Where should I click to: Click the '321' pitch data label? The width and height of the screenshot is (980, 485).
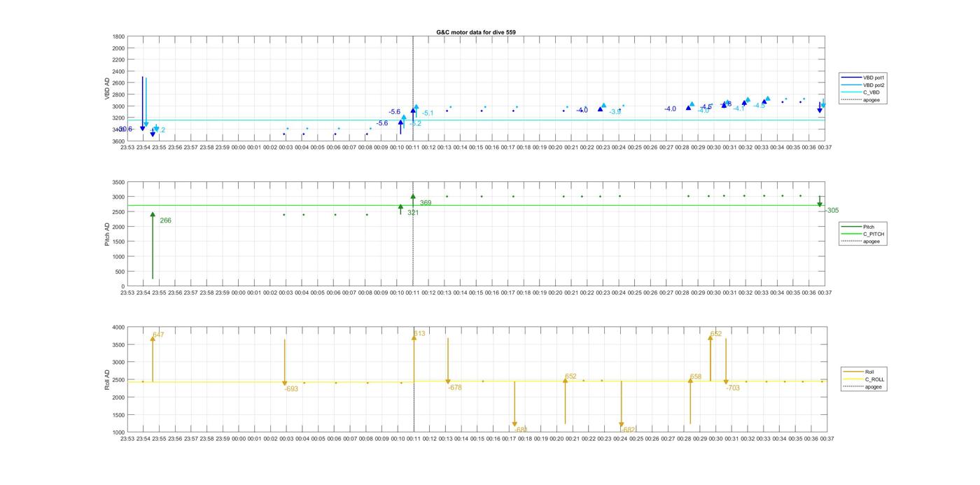point(413,213)
